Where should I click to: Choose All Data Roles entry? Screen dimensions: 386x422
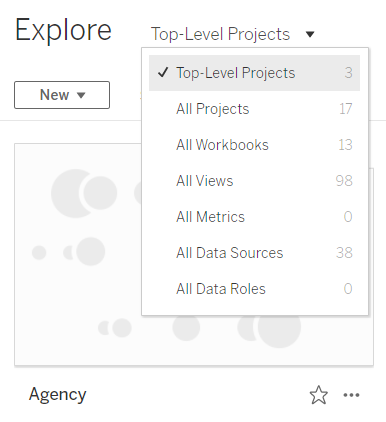(x=254, y=289)
